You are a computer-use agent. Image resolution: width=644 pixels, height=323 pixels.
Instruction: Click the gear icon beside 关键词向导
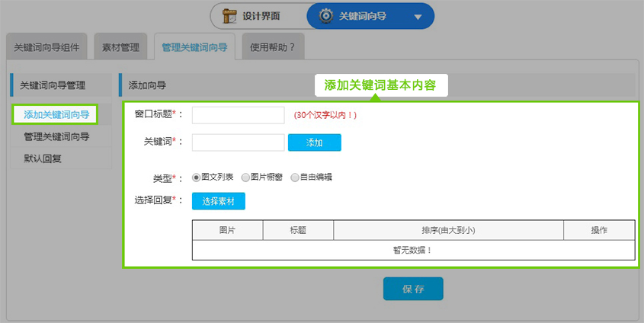pos(325,16)
